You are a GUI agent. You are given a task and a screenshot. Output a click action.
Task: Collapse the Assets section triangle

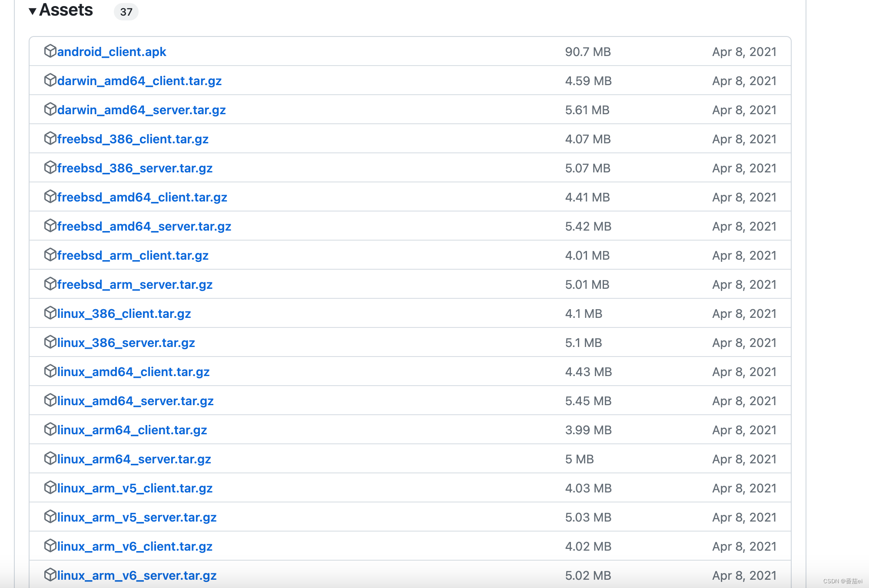click(x=32, y=11)
